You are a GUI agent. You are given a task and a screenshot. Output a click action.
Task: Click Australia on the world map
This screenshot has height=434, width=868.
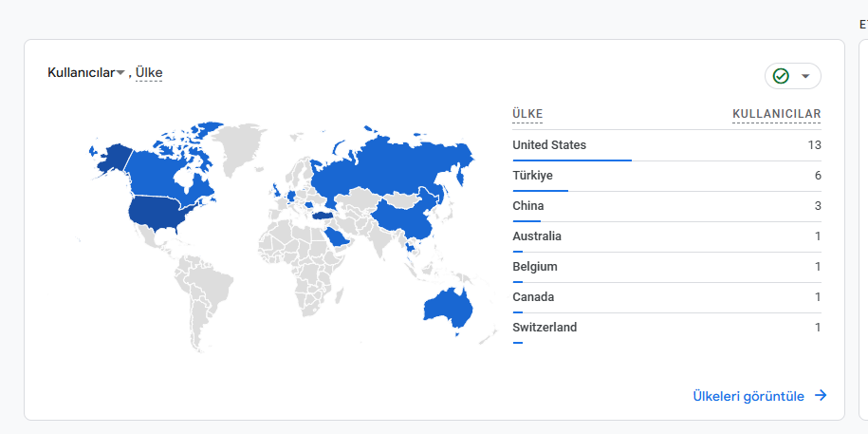448,307
